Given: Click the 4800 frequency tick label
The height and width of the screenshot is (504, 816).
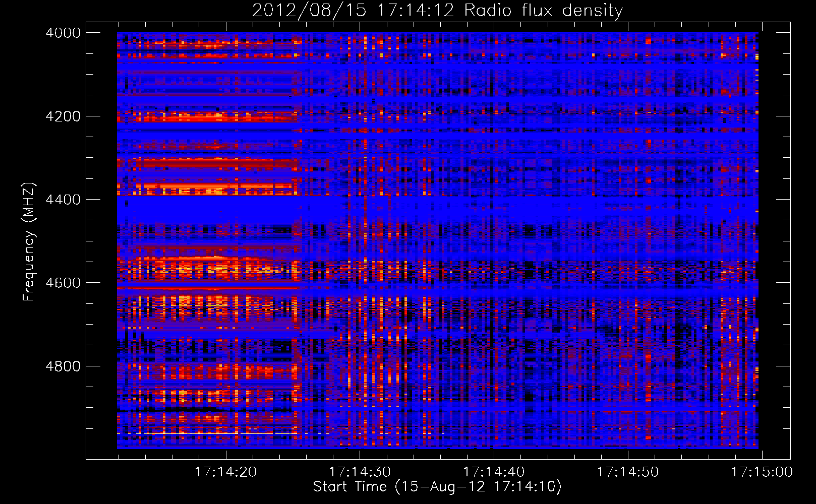Looking at the screenshot, I should [63, 366].
